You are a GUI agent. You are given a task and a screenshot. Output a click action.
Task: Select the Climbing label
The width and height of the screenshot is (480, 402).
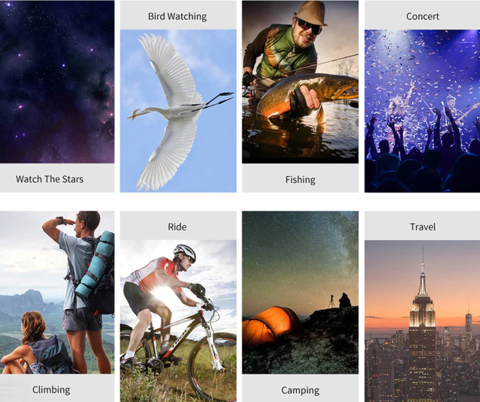click(51, 390)
